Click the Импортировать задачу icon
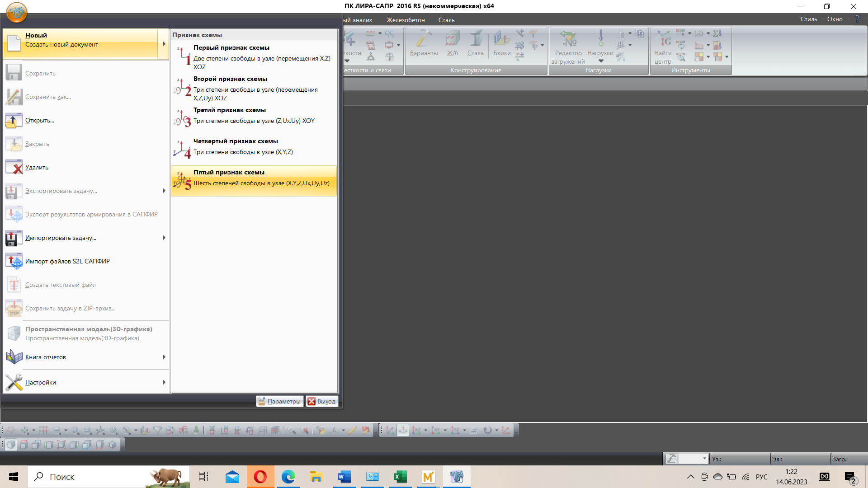The image size is (868, 488). click(14, 238)
